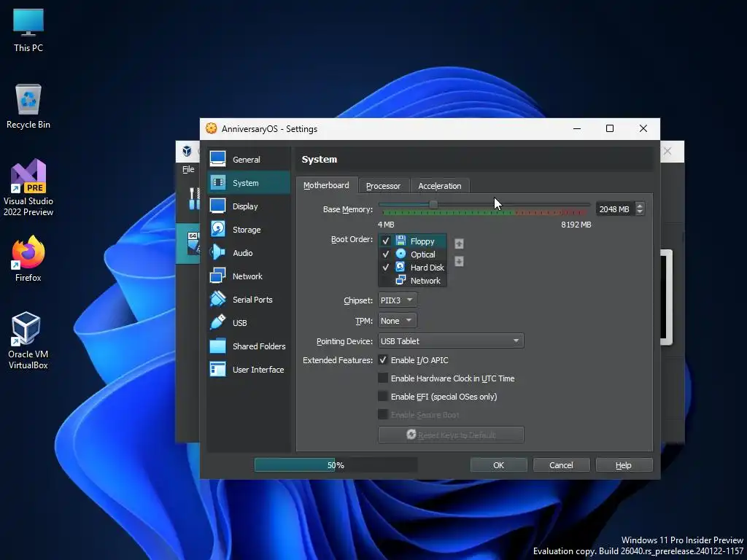Select the Hard Disk boot device icon
Screen dimensions: 747x560
[x=400, y=267]
